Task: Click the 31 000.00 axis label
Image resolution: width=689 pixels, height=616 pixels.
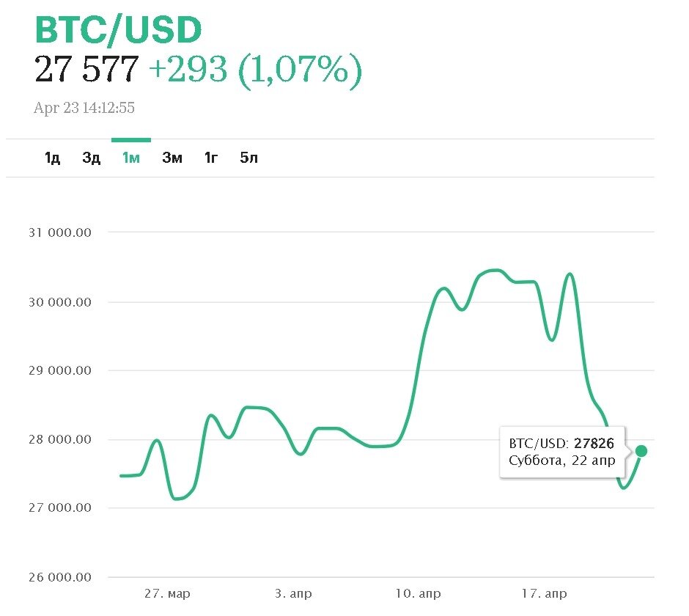Action: (60, 232)
